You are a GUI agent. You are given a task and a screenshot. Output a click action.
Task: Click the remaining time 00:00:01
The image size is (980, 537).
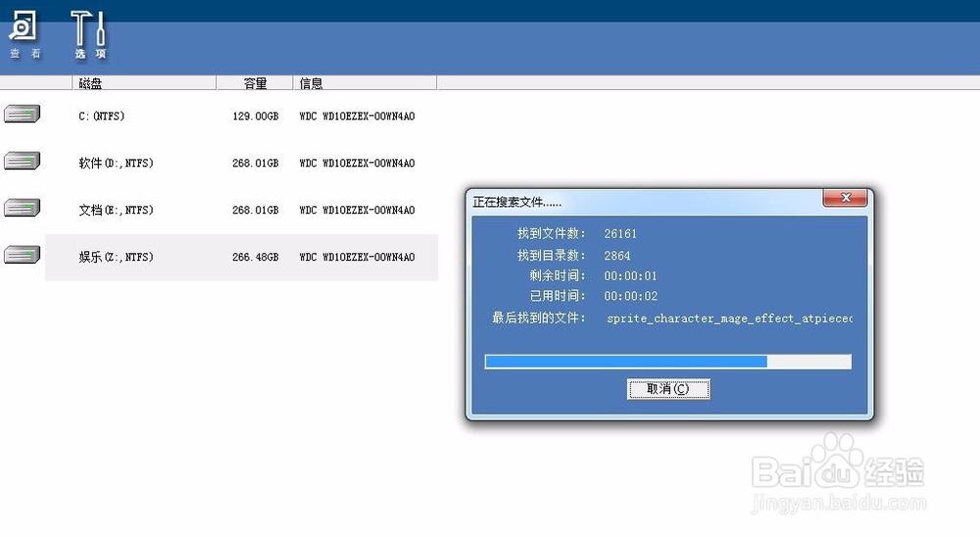tap(630, 275)
